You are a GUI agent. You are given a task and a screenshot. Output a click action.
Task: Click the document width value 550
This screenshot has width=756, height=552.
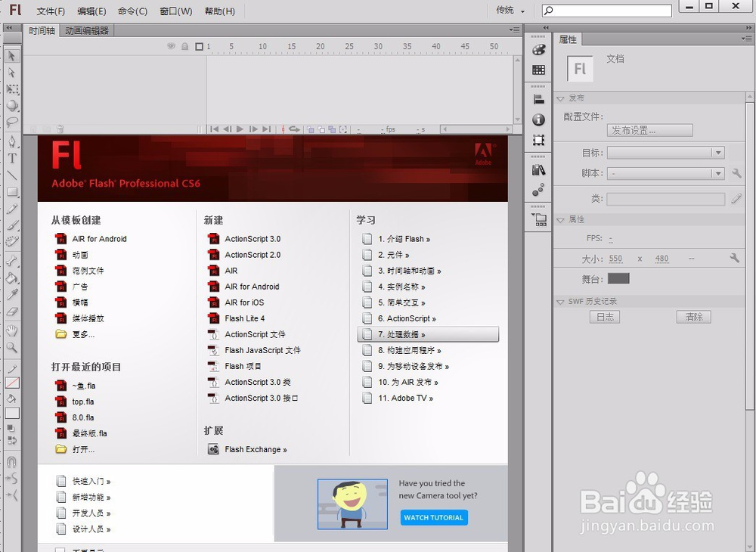coord(615,259)
